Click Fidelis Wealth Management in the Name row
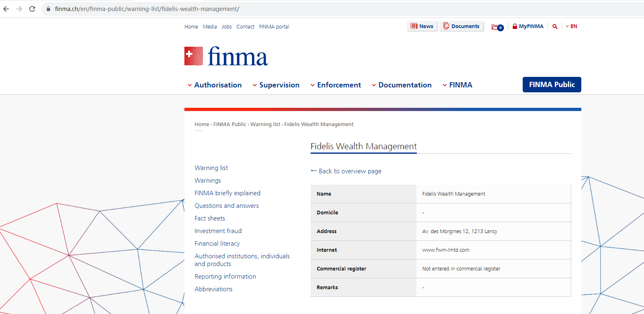 (453, 194)
